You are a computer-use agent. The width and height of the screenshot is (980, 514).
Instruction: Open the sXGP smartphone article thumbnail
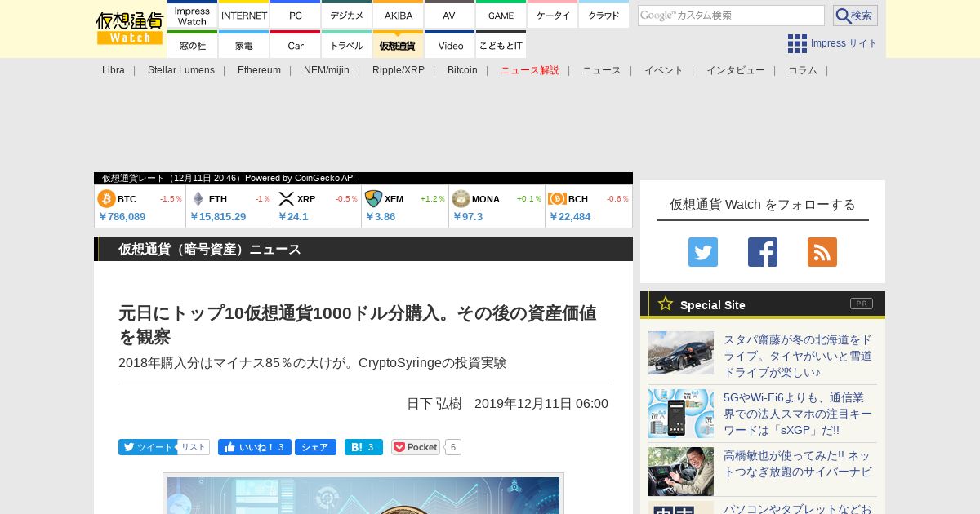click(681, 414)
